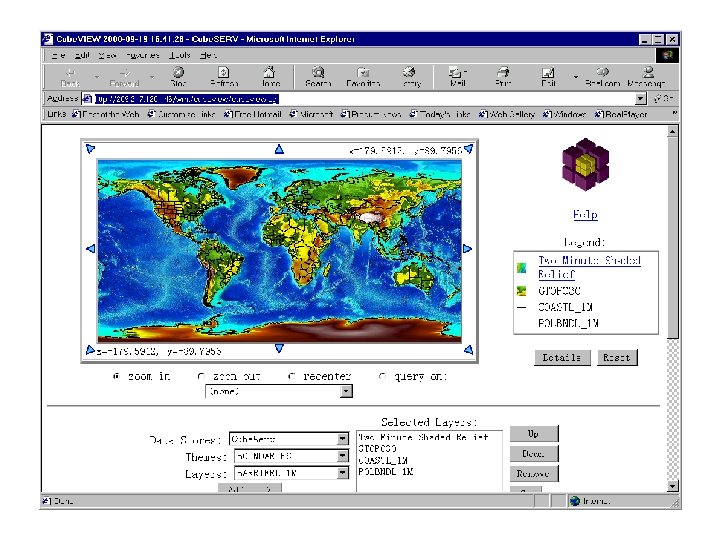Viewport: 720px width, 540px height.
Task: Click the Stop toolbar icon
Action: (x=178, y=77)
